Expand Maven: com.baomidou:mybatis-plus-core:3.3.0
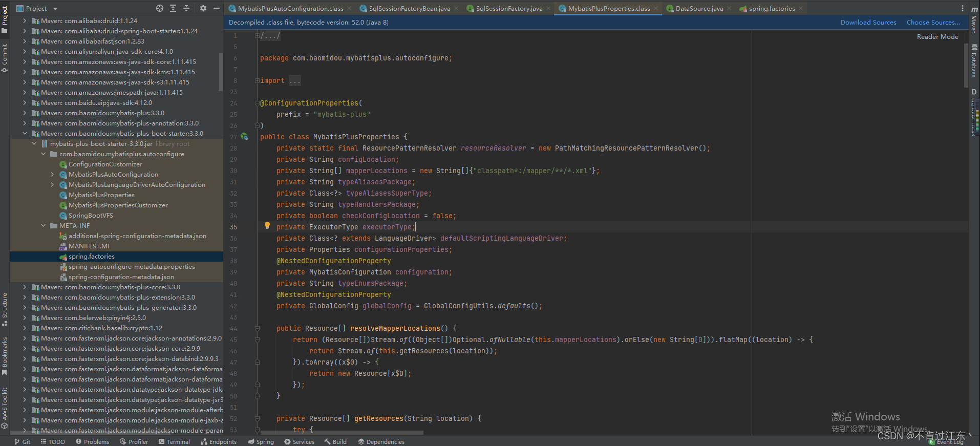 (25, 287)
